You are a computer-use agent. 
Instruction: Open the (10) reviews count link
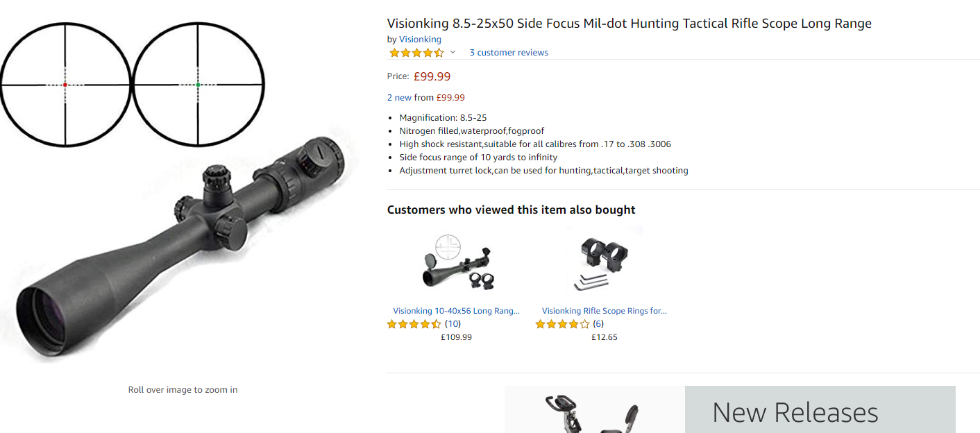pyautogui.click(x=453, y=324)
